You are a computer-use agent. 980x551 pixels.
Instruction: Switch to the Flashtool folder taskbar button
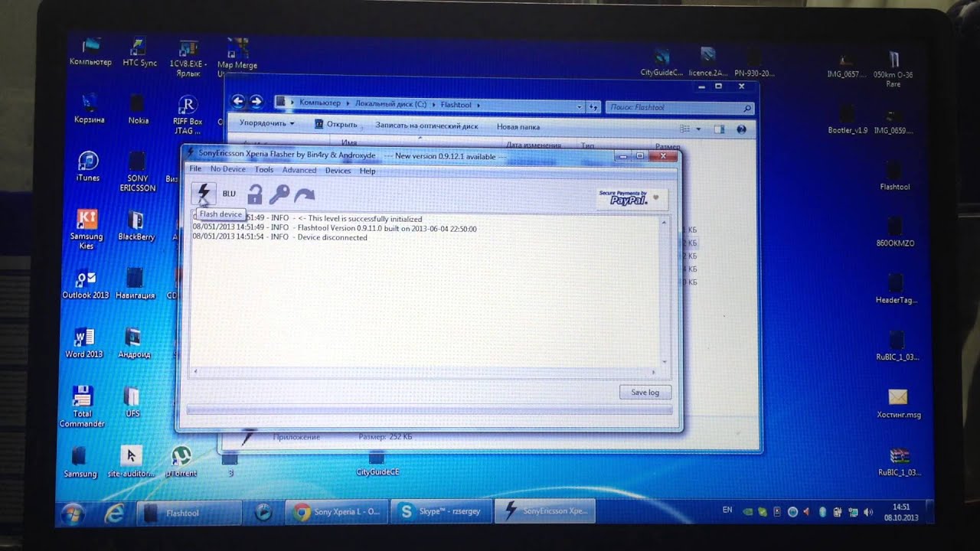tap(189, 513)
